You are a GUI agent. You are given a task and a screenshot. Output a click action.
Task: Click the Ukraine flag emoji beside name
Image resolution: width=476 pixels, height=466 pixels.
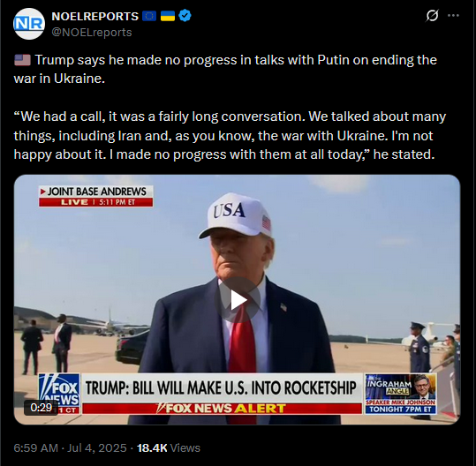[x=168, y=16]
